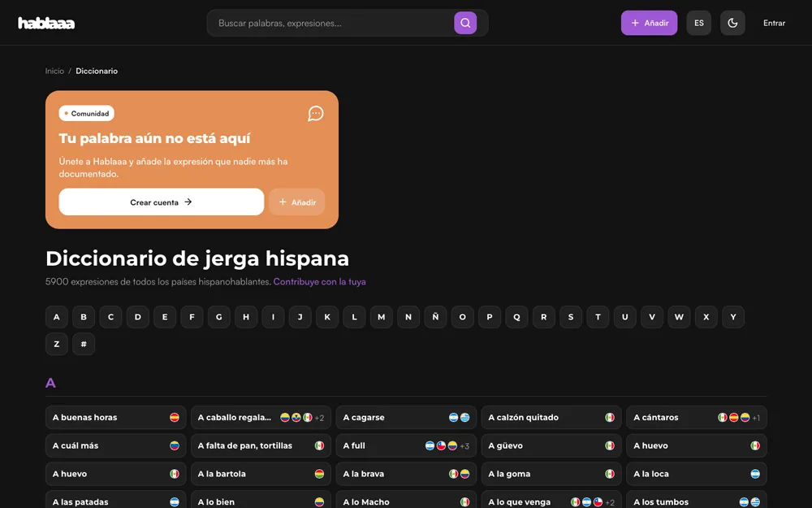This screenshot has height=508, width=812.
Task: Click Crear cuenta button
Action: [x=161, y=202]
